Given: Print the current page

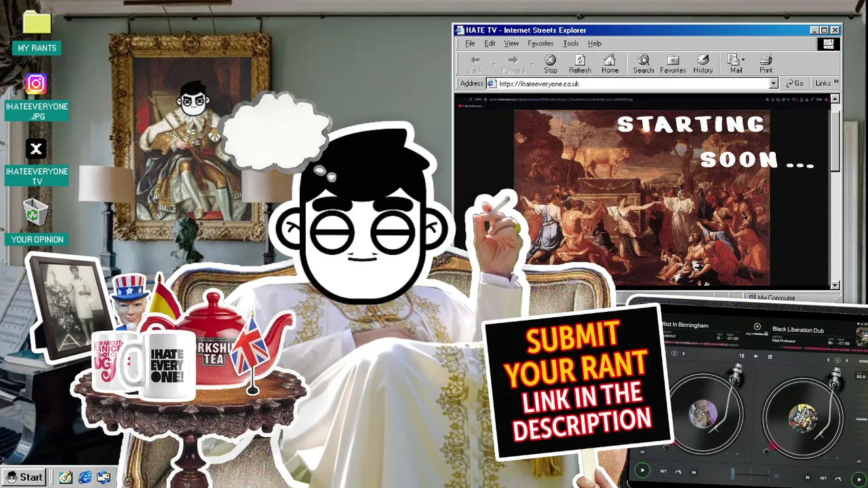Looking at the screenshot, I should point(766,64).
